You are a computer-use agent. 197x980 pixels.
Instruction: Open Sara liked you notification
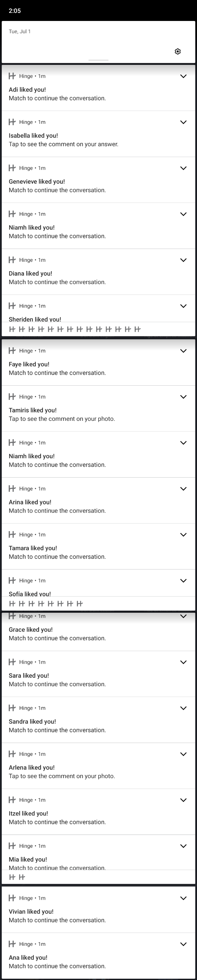click(x=99, y=674)
